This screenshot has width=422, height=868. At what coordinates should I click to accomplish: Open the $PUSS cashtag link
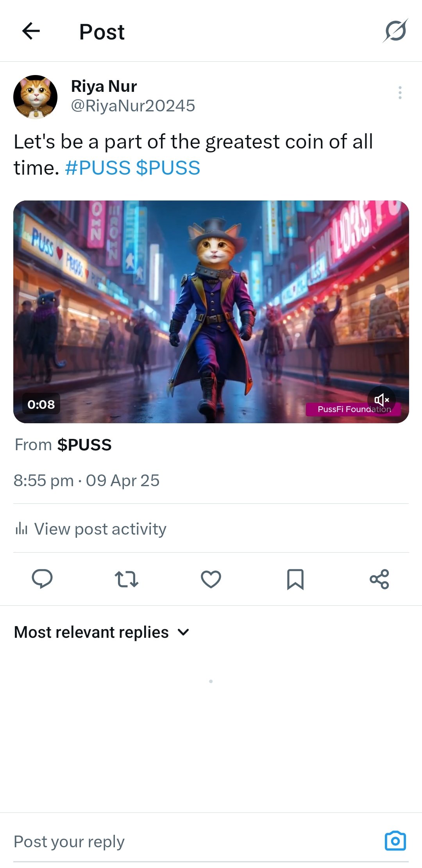click(x=168, y=168)
